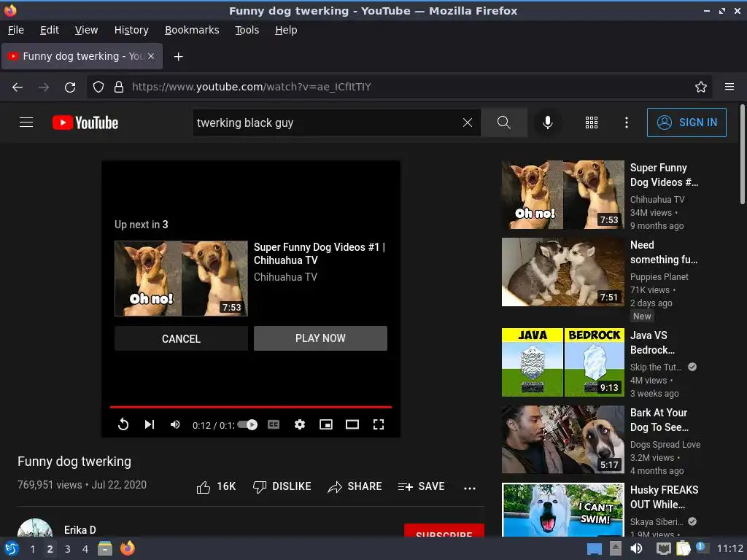This screenshot has height=560, width=747.
Task: Skip to the next video
Action: [149, 424]
